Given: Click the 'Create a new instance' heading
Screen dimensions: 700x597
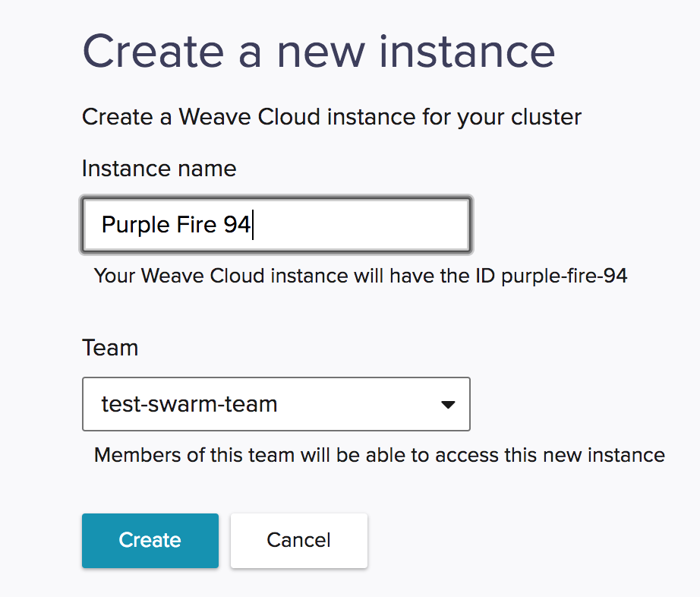Looking at the screenshot, I should (319, 52).
